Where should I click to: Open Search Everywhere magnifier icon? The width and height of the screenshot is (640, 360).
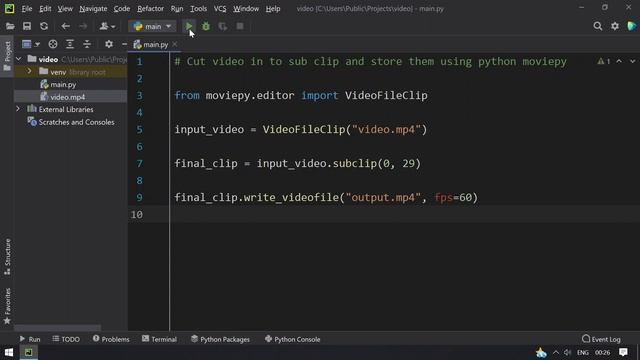tap(598, 27)
